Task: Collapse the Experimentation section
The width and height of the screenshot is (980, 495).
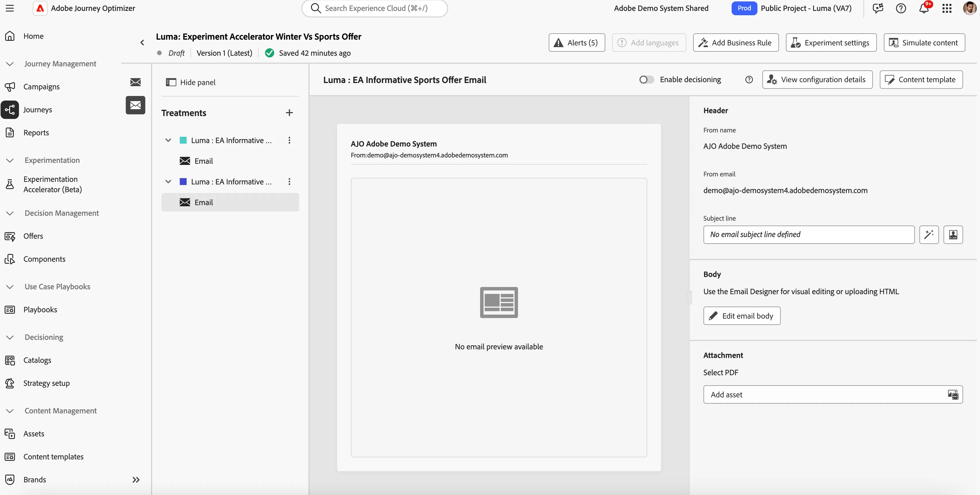Action: pos(10,160)
